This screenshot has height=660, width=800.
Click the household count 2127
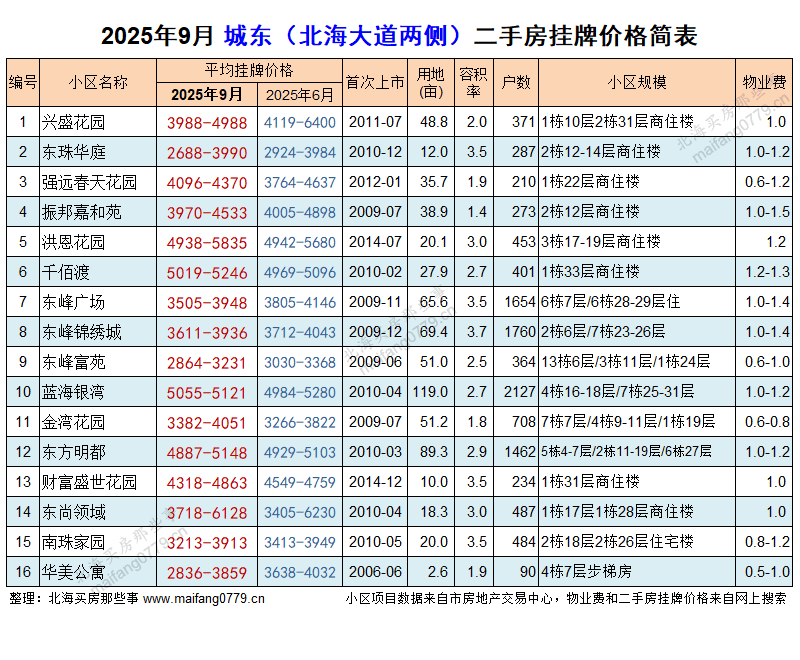[519, 392]
